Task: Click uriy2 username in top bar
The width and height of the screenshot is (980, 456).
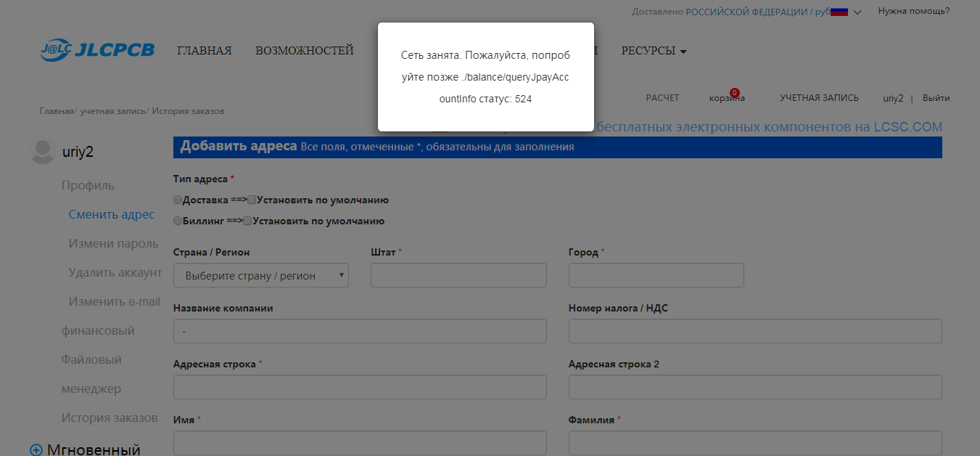Action: point(893,98)
